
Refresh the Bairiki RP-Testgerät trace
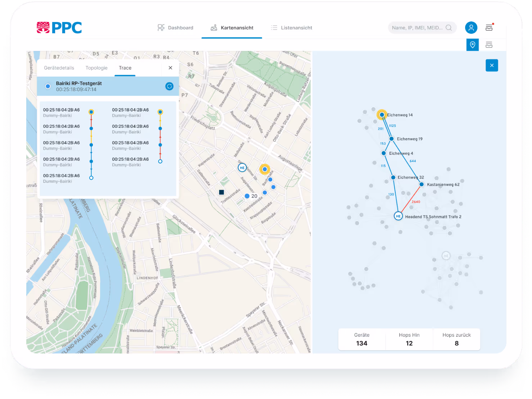pyautogui.click(x=169, y=86)
